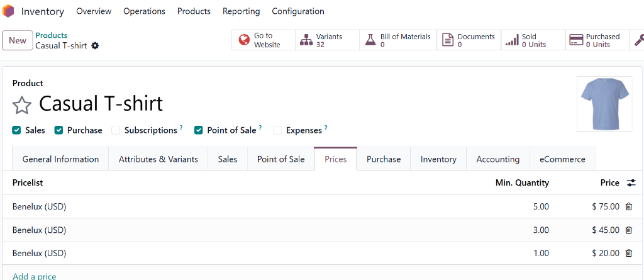Viewport: 644px width, 280px height.
Task: Delete the $ 75.00 pricelist row
Action: (x=628, y=206)
